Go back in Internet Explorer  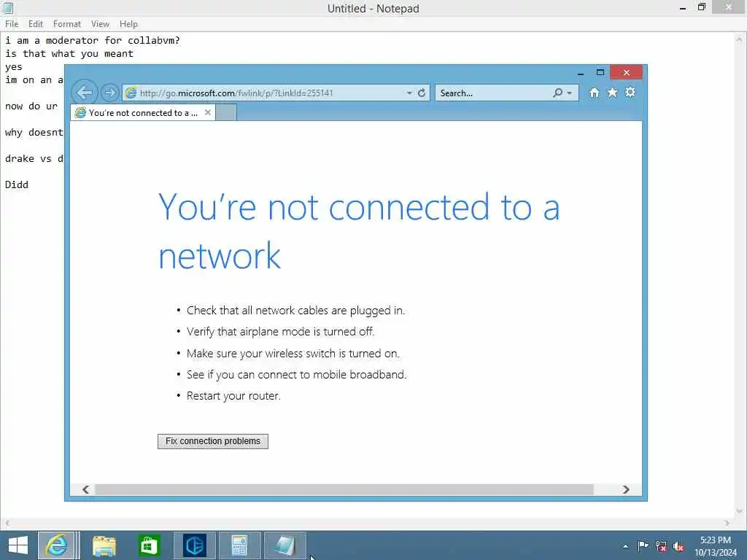pyautogui.click(x=85, y=93)
